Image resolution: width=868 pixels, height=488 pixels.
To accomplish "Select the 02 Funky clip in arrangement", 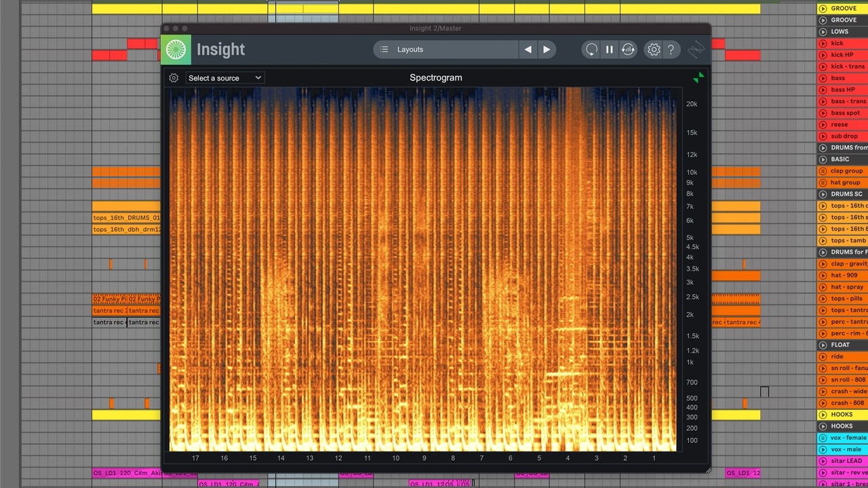I will pos(110,299).
